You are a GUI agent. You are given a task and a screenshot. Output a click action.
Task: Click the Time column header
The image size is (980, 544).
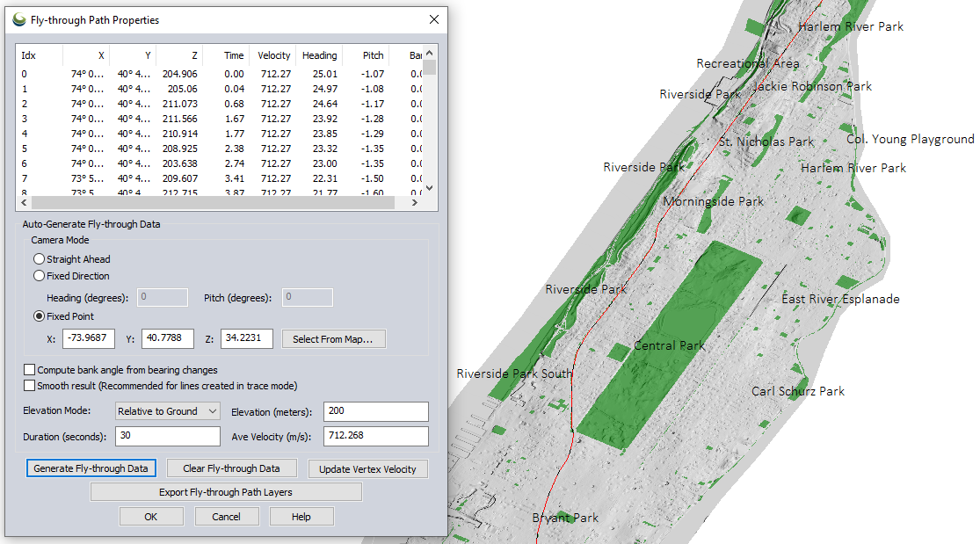[x=226, y=55]
